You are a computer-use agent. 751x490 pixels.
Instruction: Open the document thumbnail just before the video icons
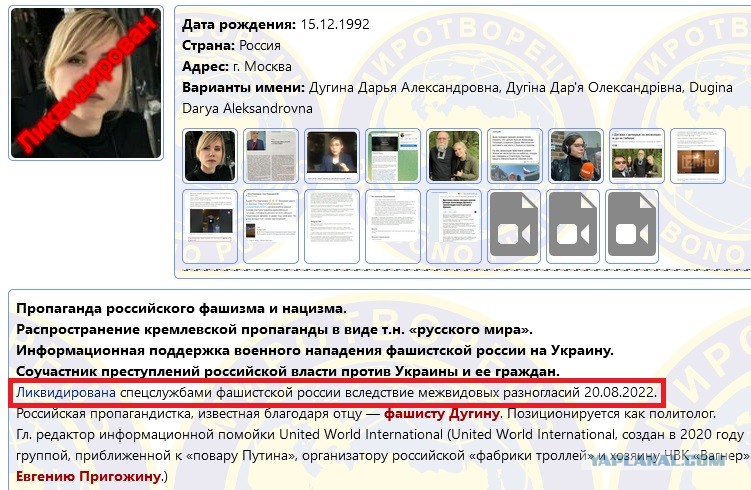click(x=454, y=226)
